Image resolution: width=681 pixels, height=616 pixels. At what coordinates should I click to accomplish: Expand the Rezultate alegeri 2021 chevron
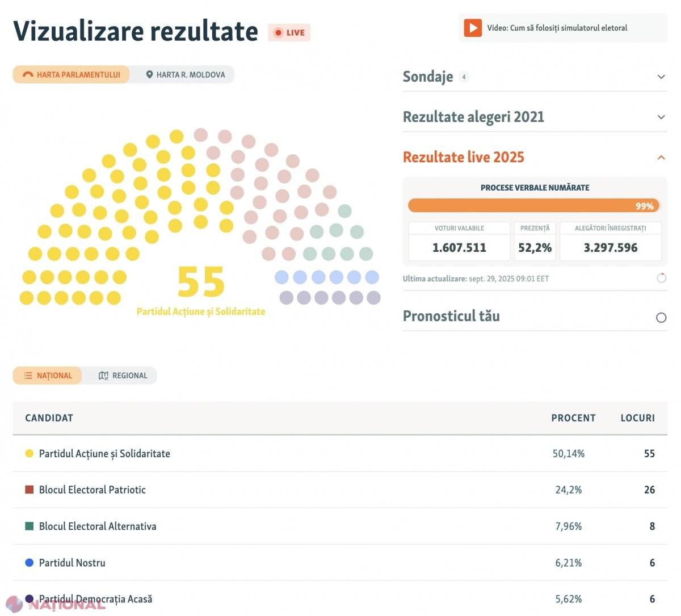tap(661, 117)
